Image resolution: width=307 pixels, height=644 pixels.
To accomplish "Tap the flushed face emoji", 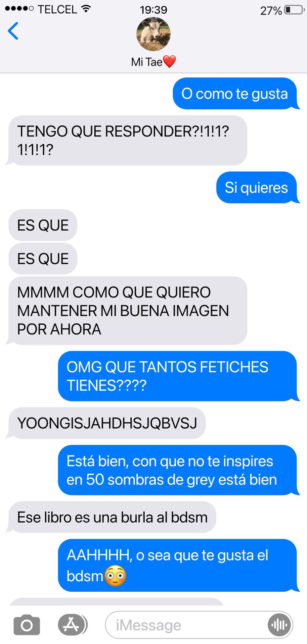I will coord(115,576).
